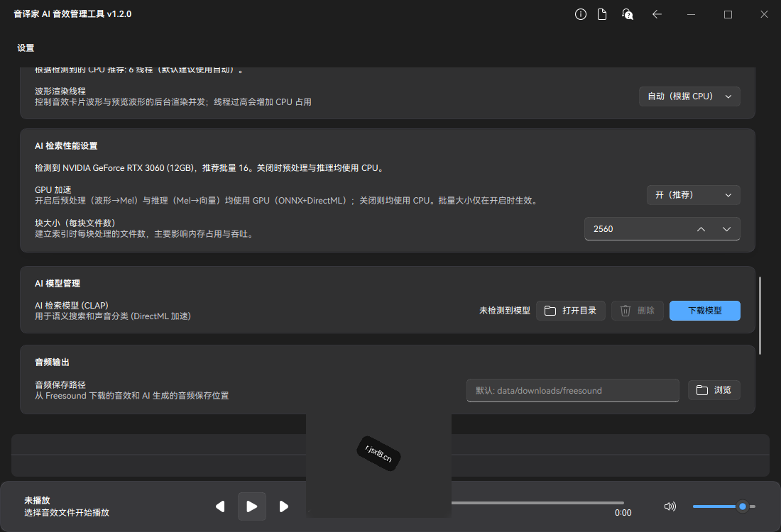
Task: Click the 波形渲染线程 setting label
Action: pyautogui.click(x=60, y=91)
